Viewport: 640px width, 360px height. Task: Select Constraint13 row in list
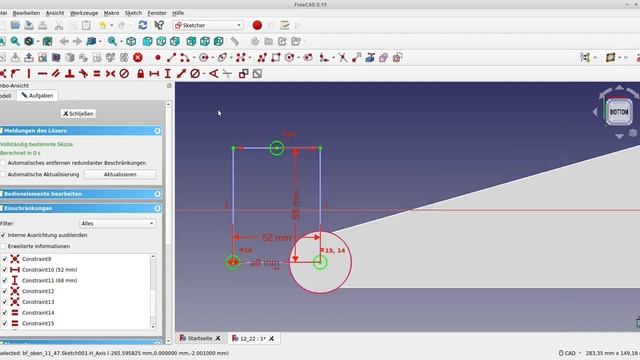pyautogui.click(x=76, y=302)
